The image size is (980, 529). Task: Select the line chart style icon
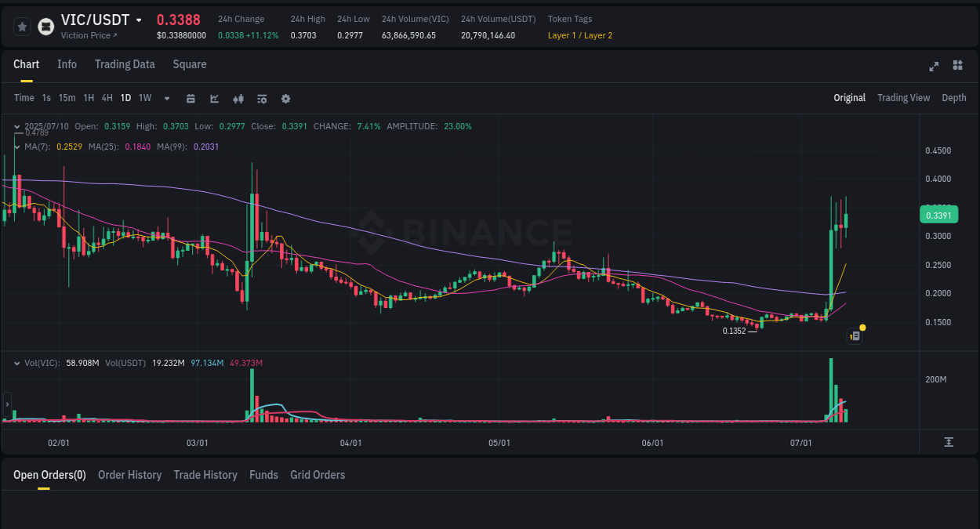pyautogui.click(x=212, y=98)
